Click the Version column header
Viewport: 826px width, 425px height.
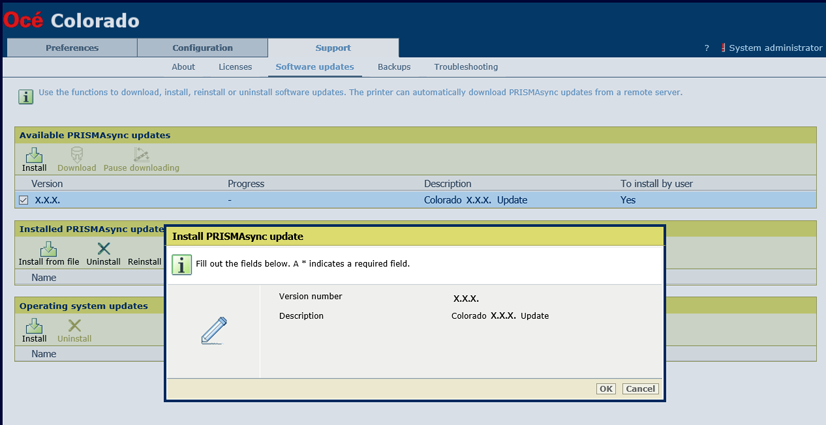(x=47, y=184)
